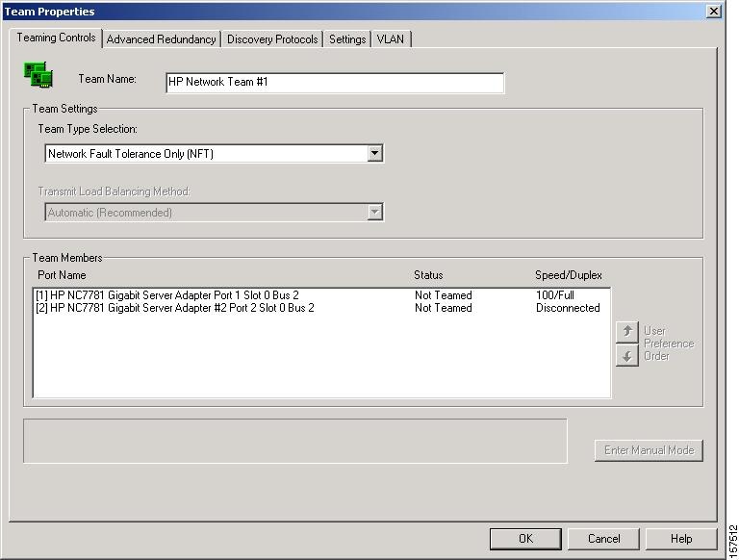
Task: Close the Team Properties dialog
Action: [x=714, y=11]
